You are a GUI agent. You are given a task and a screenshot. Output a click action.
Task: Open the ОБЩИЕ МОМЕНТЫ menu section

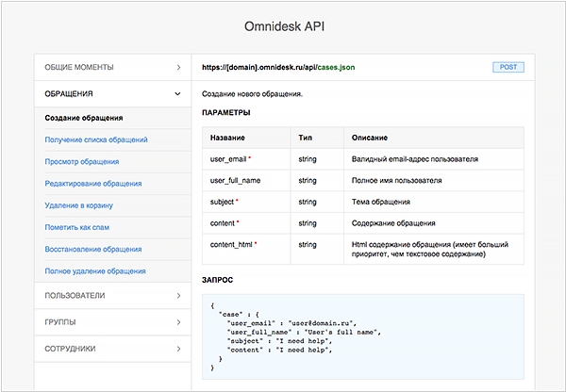pyautogui.click(x=112, y=68)
